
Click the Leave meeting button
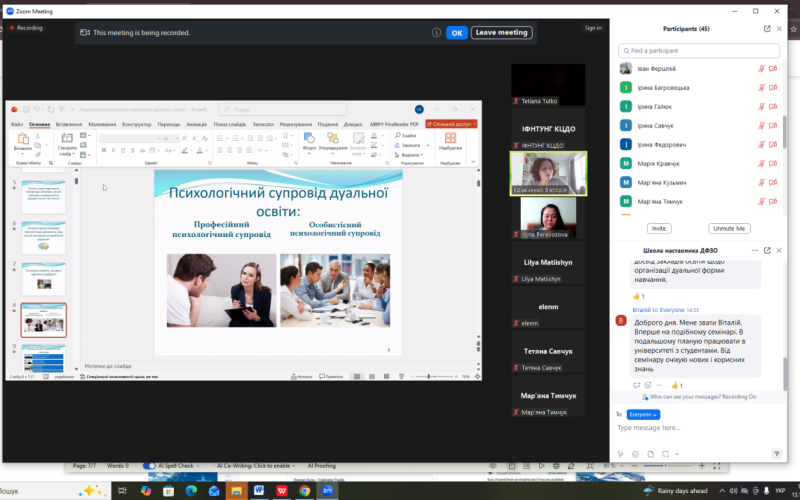[502, 33]
